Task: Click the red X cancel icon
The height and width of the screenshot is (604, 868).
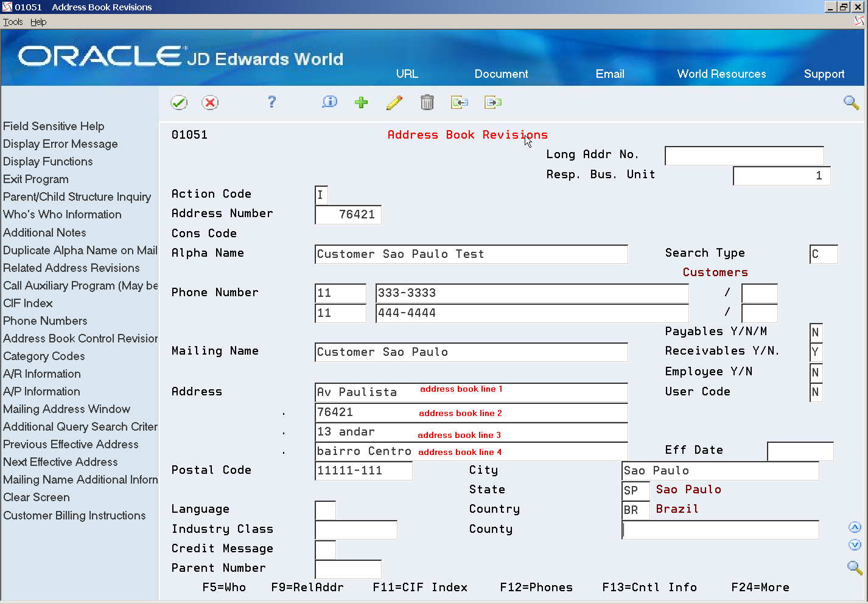Action: point(210,103)
